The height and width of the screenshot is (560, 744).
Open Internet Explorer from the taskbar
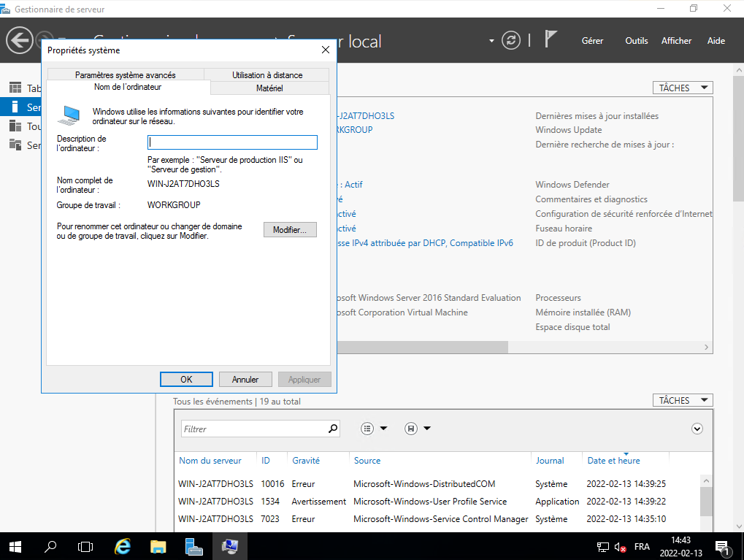(123, 546)
